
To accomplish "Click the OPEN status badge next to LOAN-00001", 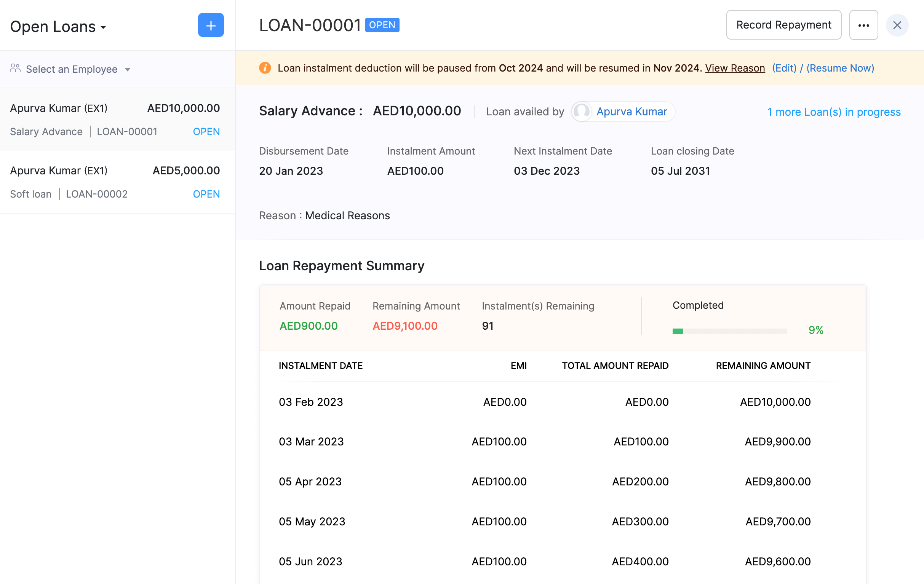I will pyautogui.click(x=206, y=131).
